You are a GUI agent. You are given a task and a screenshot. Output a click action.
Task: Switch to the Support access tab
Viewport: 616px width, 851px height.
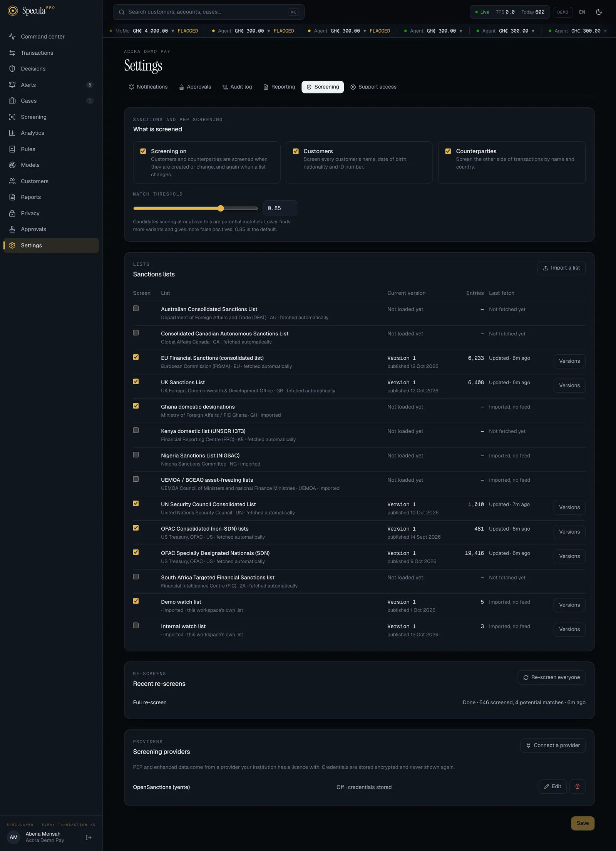click(373, 87)
